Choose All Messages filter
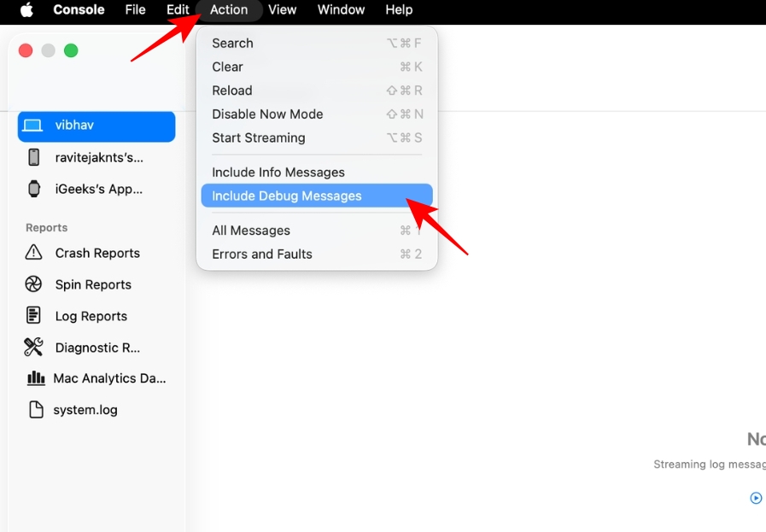This screenshot has width=766, height=532. click(x=317, y=230)
